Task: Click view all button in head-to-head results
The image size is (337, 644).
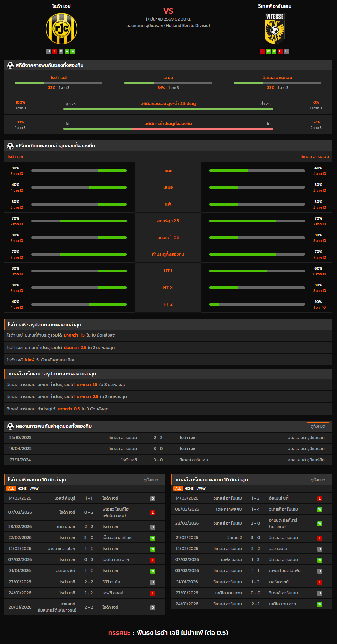Action: [318, 426]
